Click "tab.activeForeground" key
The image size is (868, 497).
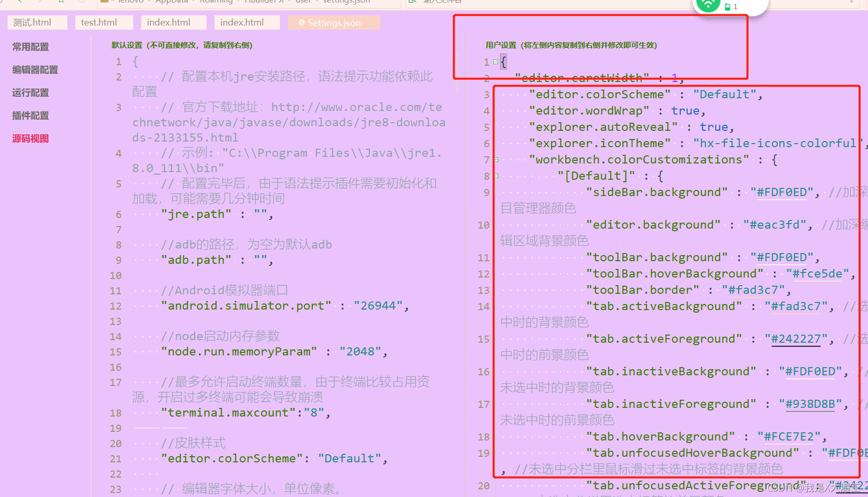664,339
